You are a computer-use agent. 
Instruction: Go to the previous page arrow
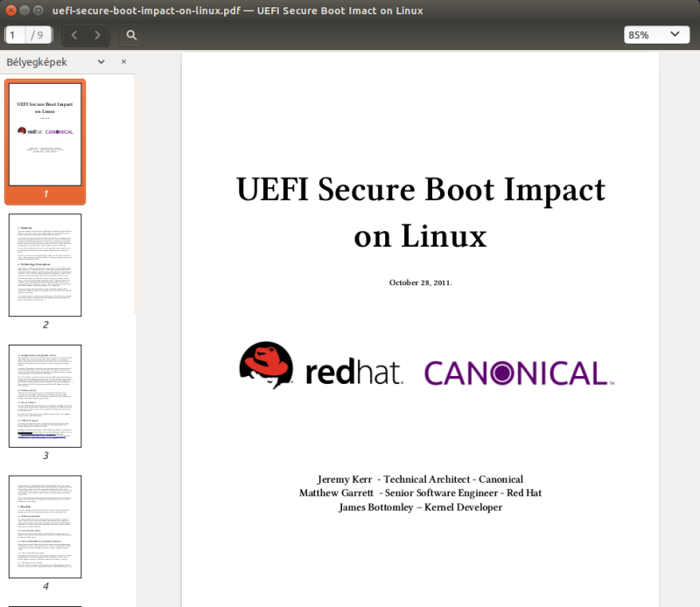click(x=74, y=35)
